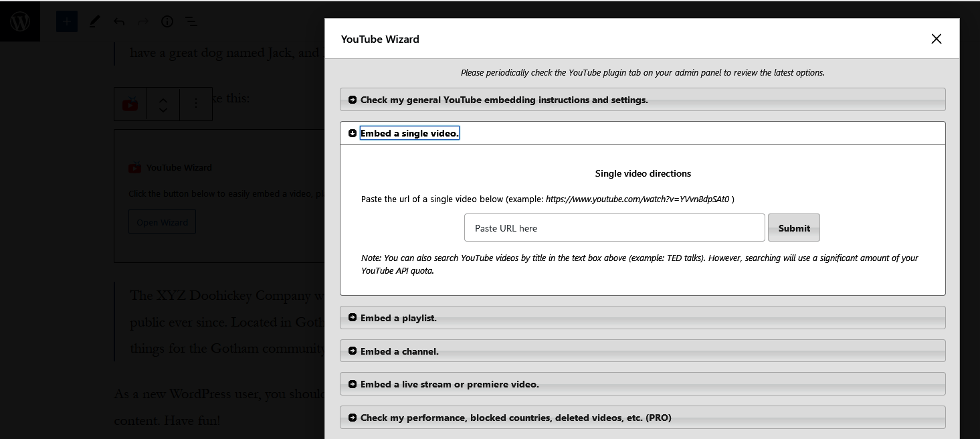
Task: Click the red YouTube Wizard icon
Action: pyautogui.click(x=134, y=167)
